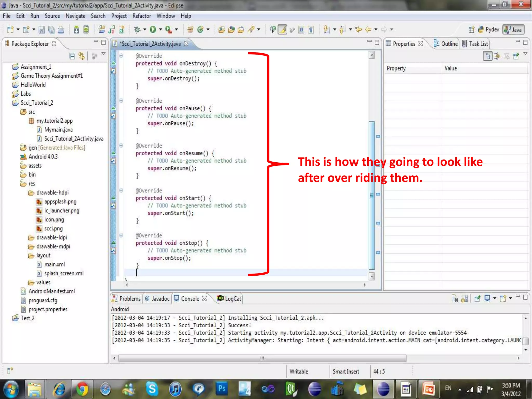This screenshot has width=532, height=399.
Task: Open the External Tools dropdown arrow
Action: coord(176,30)
